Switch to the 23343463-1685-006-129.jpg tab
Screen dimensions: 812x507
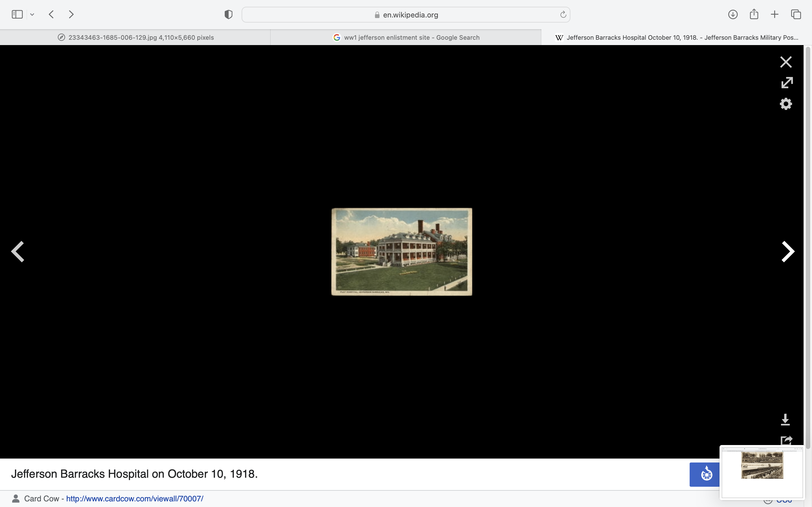[136, 37]
